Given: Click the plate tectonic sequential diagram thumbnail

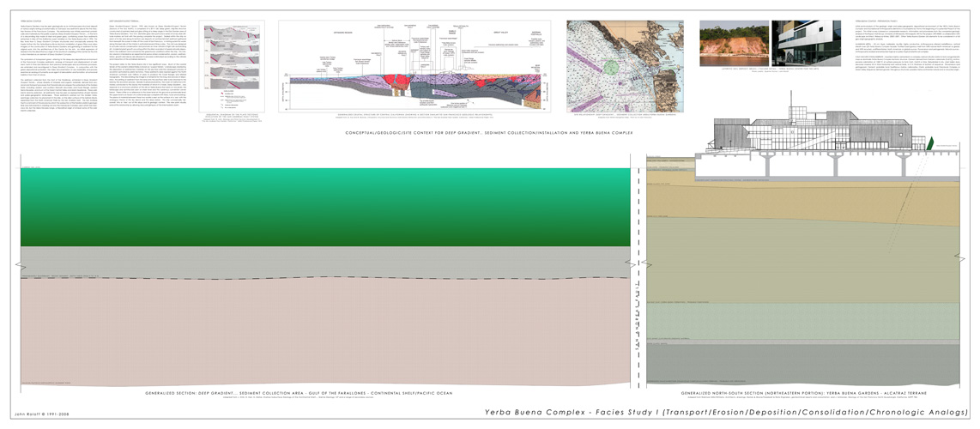Looking at the screenshot, I should tap(231, 65).
